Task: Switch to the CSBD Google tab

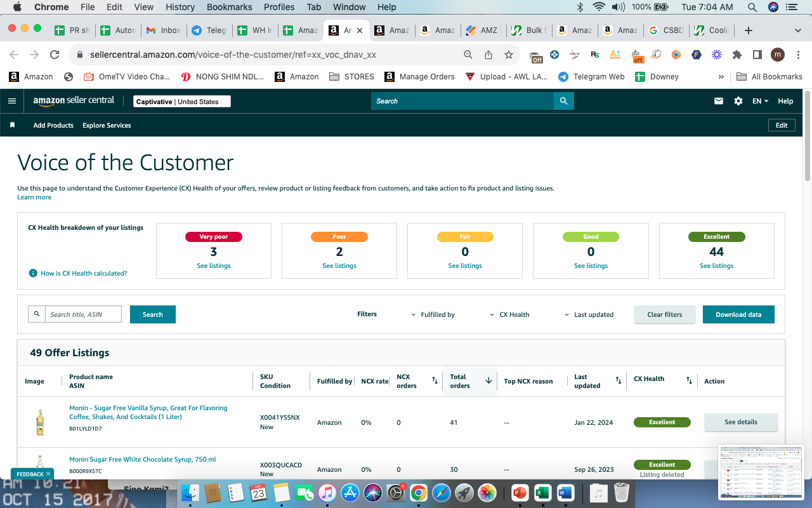Action: [666, 30]
